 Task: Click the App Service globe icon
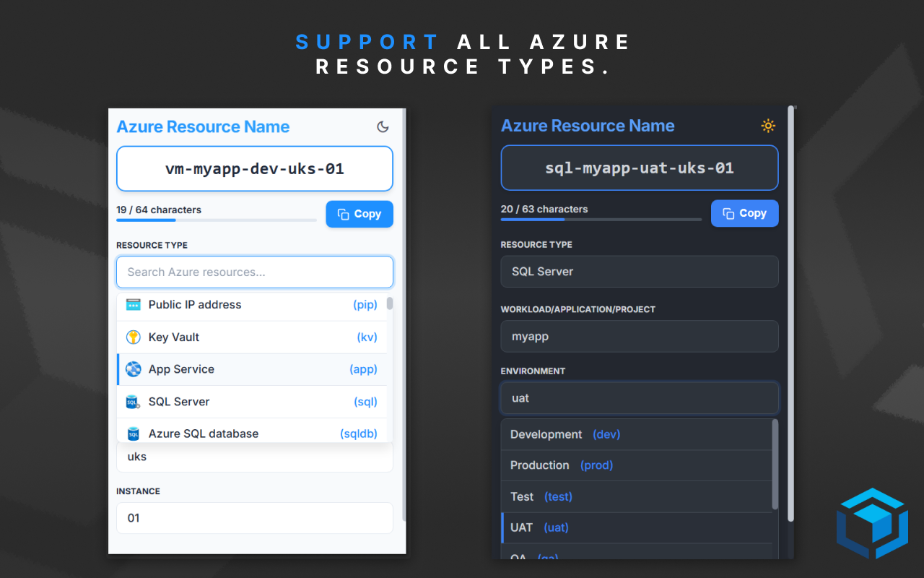tap(134, 368)
